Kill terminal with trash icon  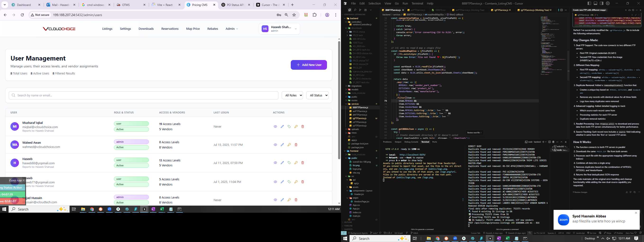click(x=553, y=142)
